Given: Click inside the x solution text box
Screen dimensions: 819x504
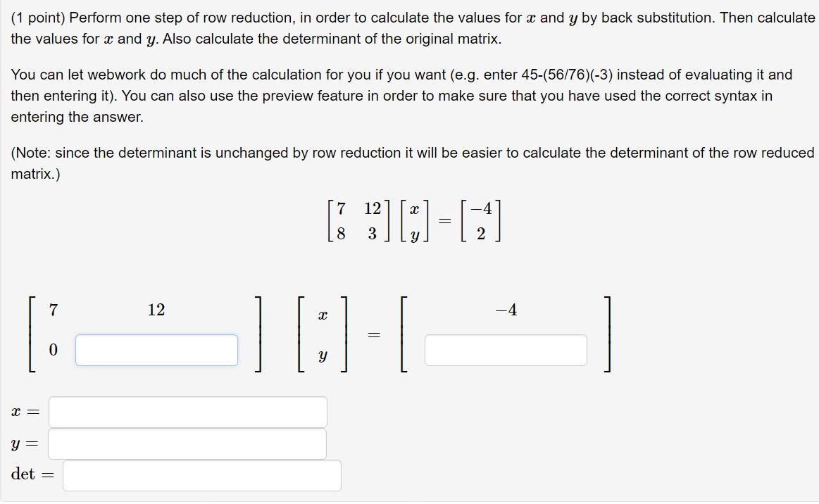Looking at the screenshot, I should pyautogui.click(x=187, y=411).
